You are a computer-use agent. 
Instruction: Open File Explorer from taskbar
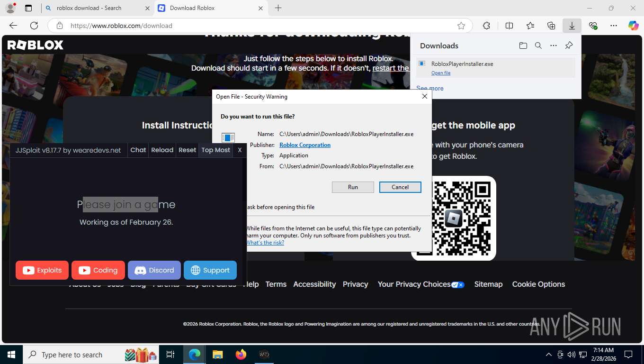(x=217, y=355)
